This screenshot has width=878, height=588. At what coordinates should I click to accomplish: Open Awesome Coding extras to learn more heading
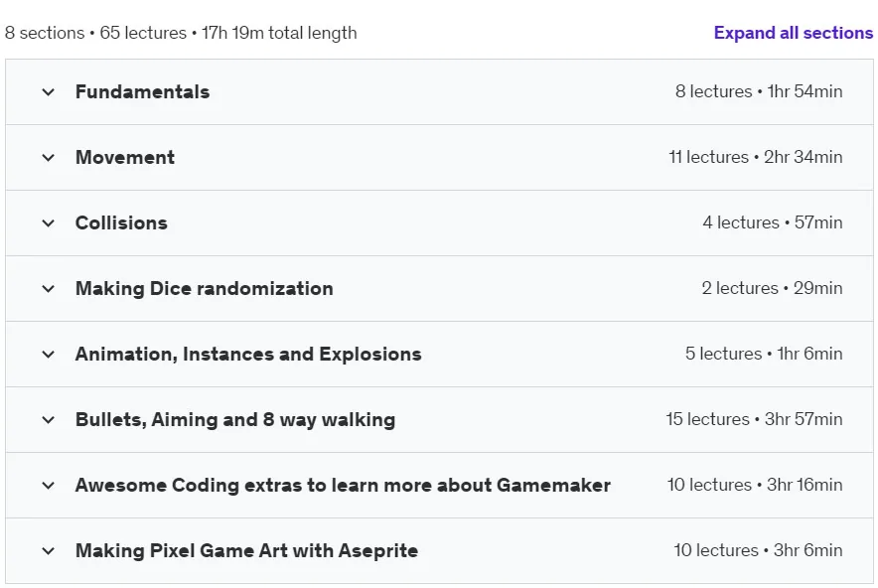tap(343, 485)
